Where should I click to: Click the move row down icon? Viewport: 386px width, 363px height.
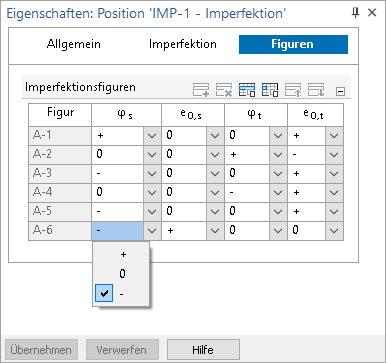tap(316, 90)
